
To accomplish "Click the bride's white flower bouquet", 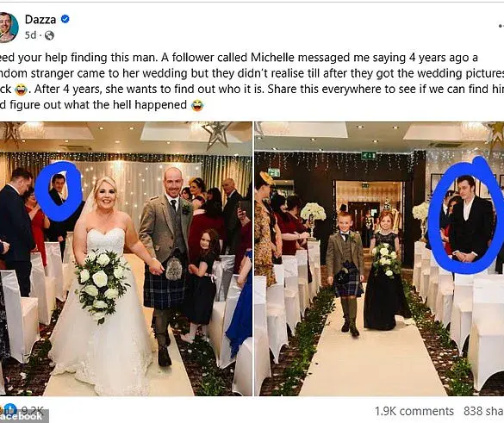I will pos(101,283).
